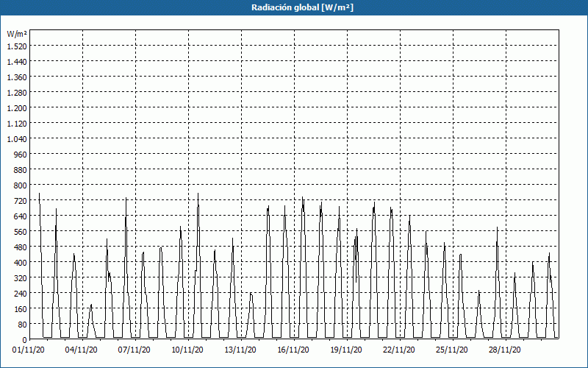The width and height of the screenshot is (588, 368).
Task: Click the 400 y-axis value
Action: [21, 263]
